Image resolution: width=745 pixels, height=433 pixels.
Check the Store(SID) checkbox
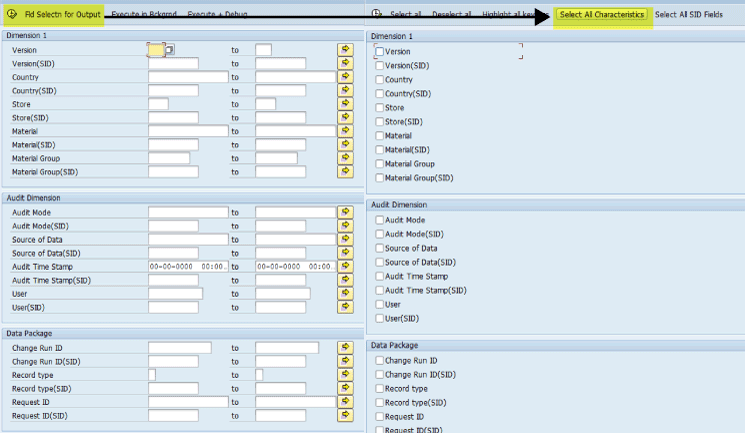(x=379, y=122)
